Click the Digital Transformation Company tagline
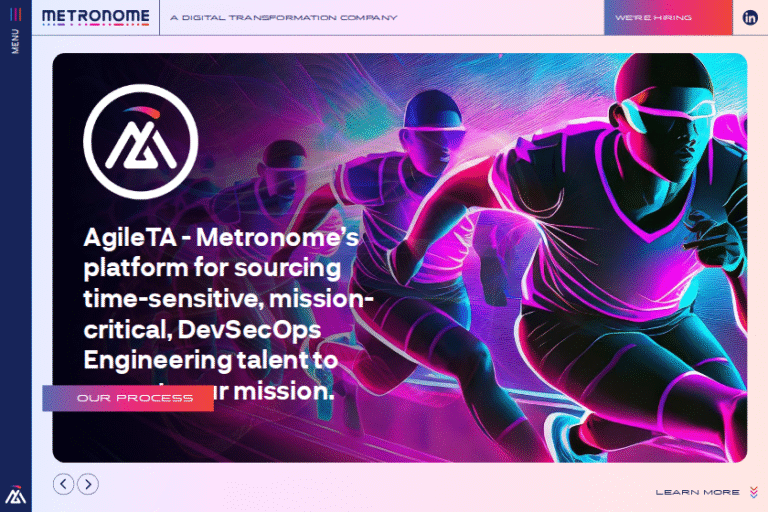 pos(283,18)
